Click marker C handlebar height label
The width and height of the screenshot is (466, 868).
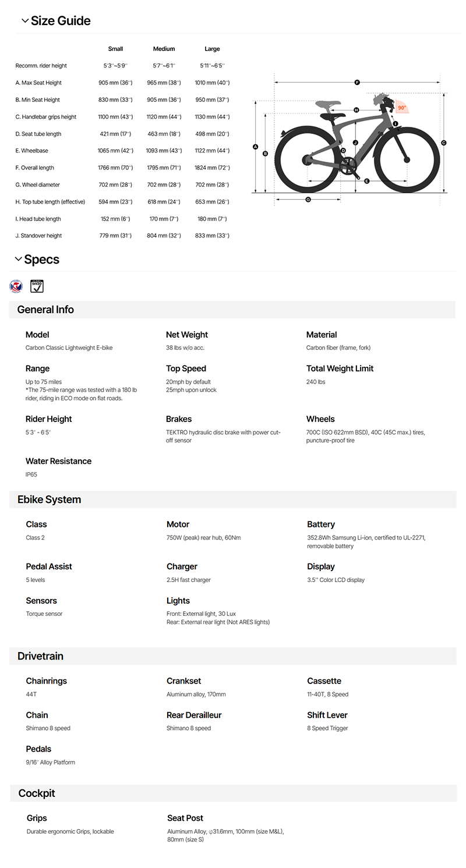tap(444, 143)
